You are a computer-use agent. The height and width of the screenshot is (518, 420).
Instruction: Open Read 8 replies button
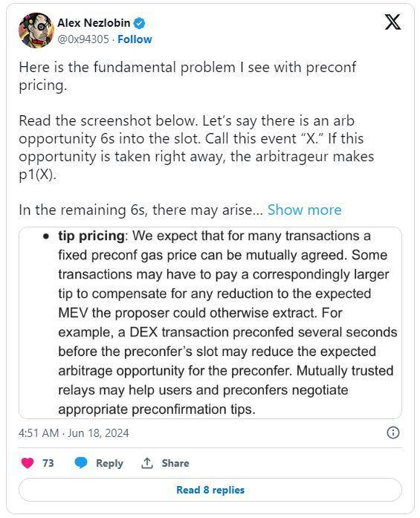[x=210, y=490]
